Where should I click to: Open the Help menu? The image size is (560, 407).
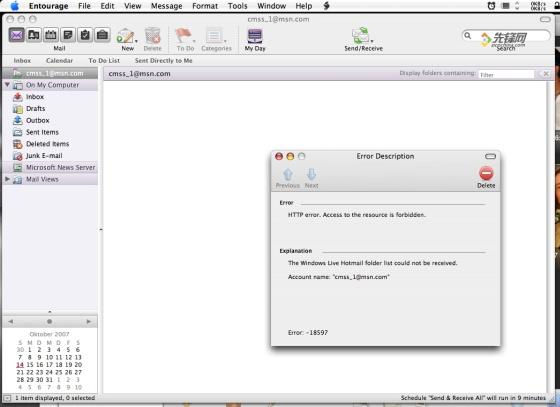(x=304, y=6)
